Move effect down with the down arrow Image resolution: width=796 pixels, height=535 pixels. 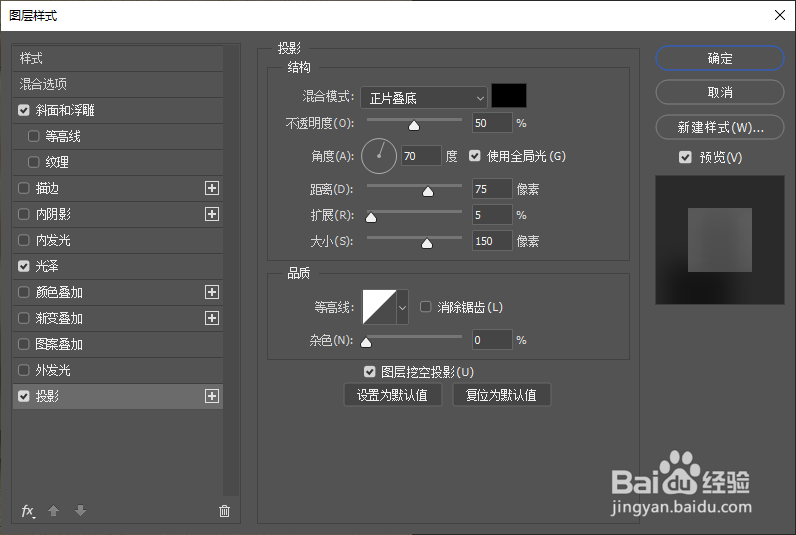click(x=80, y=510)
